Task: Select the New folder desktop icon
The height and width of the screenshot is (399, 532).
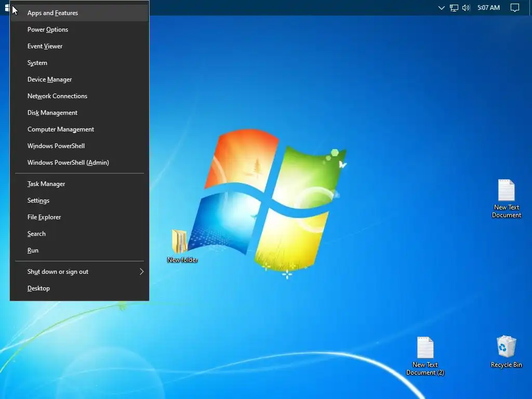Action: 182,246
